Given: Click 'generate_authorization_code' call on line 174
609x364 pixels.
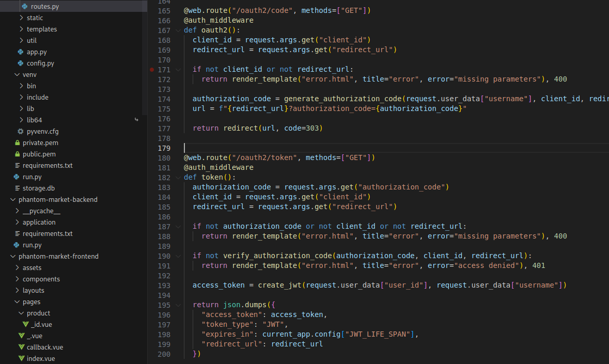Looking at the screenshot, I should 342,99.
